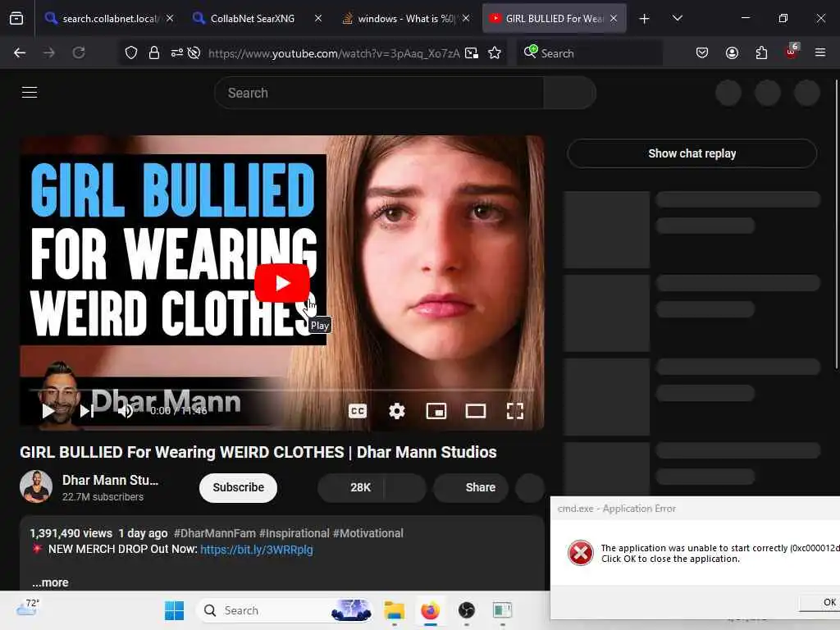This screenshot has height=630, width=840.
Task: Open the more actions button beside Share
Action: click(x=530, y=487)
